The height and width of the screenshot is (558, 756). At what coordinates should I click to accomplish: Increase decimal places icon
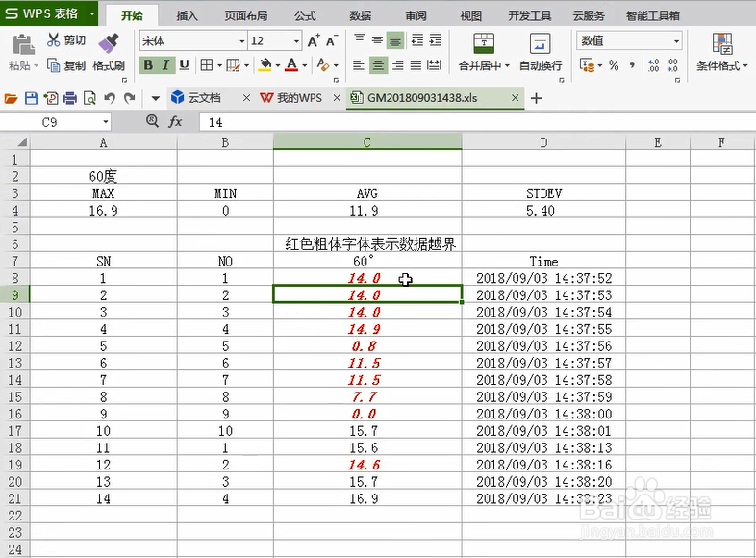[x=654, y=65]
